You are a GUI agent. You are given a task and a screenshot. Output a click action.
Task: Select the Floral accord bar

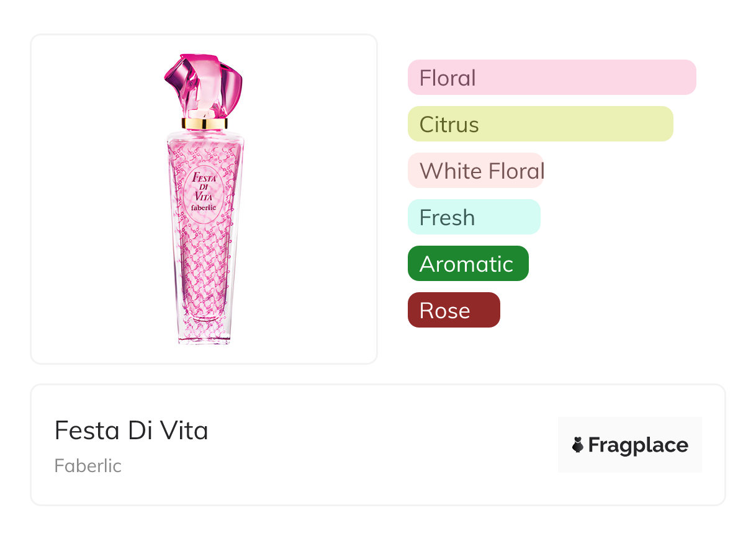point(551,78)
